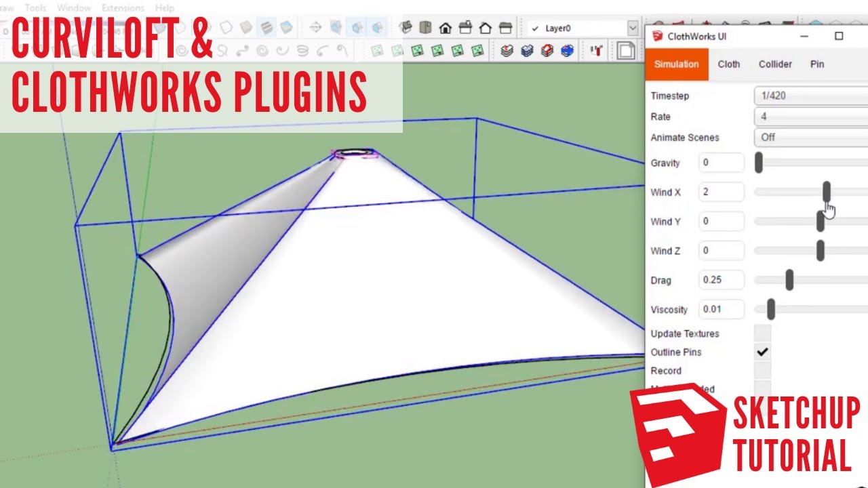868x488 pixels.
Task: Click the Wind Z slider handle
Action: pyautogui.click(x=821, y=251)
